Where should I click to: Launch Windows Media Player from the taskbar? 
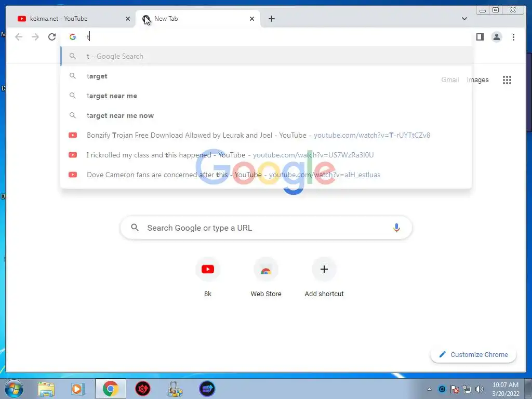tap(78, 389)
